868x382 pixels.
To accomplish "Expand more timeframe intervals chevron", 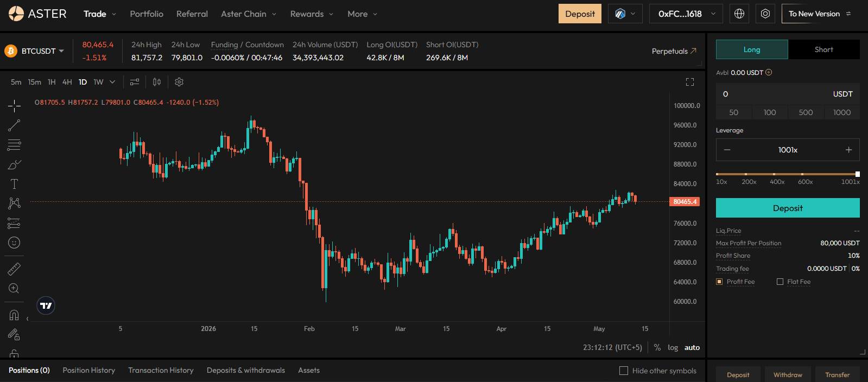I will (x=112, y=82).
